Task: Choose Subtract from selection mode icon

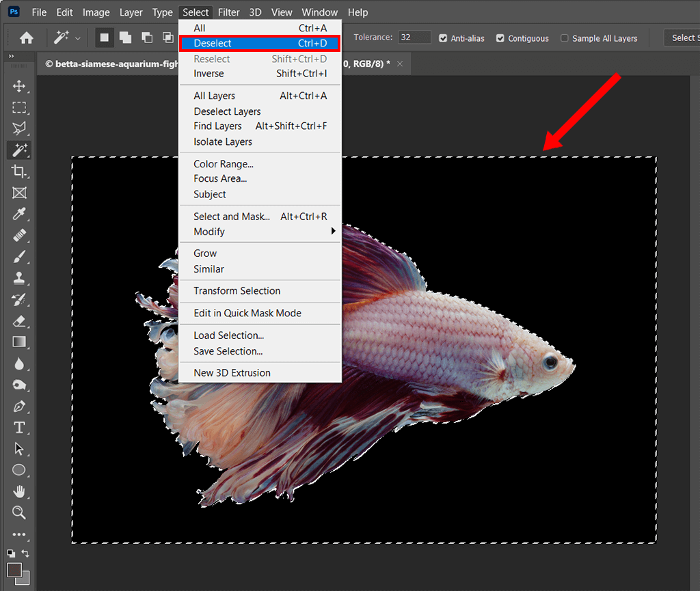Action: click(x=147, y=38)
